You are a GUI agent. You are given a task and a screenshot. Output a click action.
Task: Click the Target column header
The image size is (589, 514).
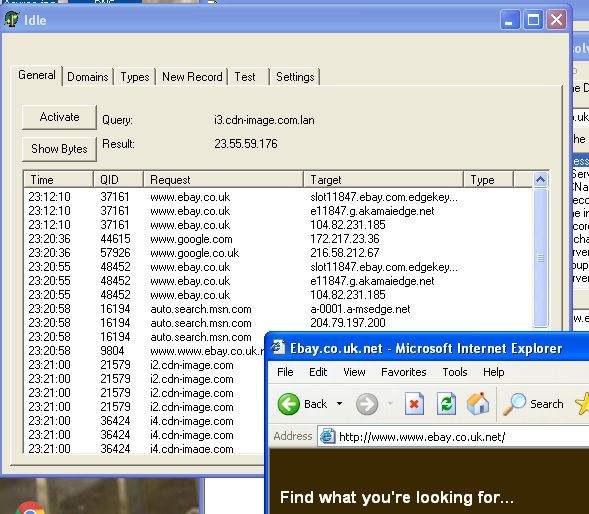pos(384,180)
